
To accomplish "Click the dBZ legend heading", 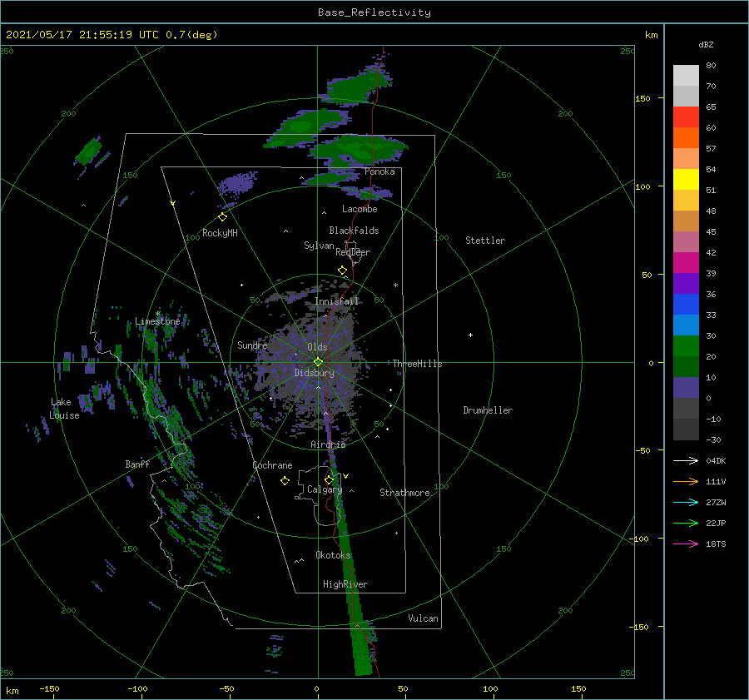I will click(706, 45).
